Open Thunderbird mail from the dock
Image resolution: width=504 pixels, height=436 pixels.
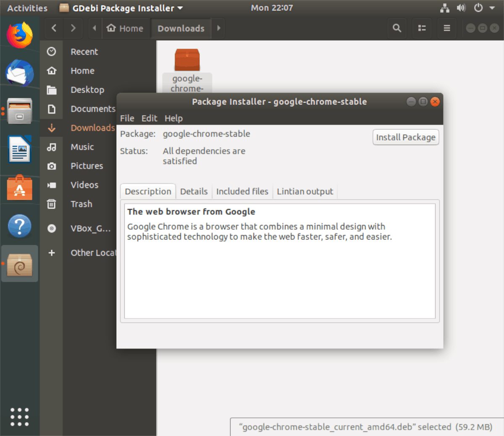click(19, 73)
